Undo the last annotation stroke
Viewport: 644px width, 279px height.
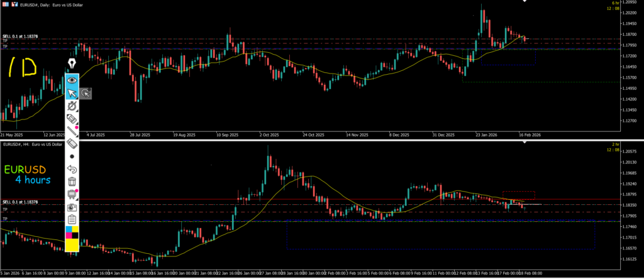tap(73, 169)
